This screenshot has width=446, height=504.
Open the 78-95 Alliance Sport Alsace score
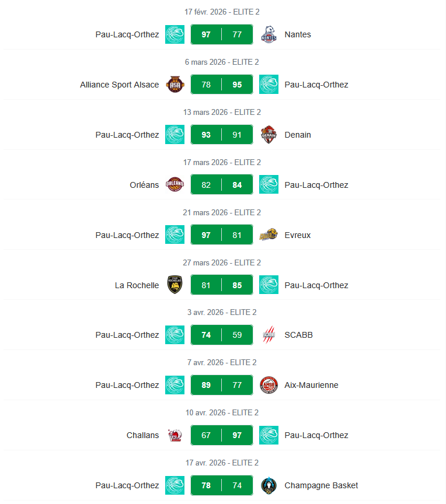click(222, 85)
